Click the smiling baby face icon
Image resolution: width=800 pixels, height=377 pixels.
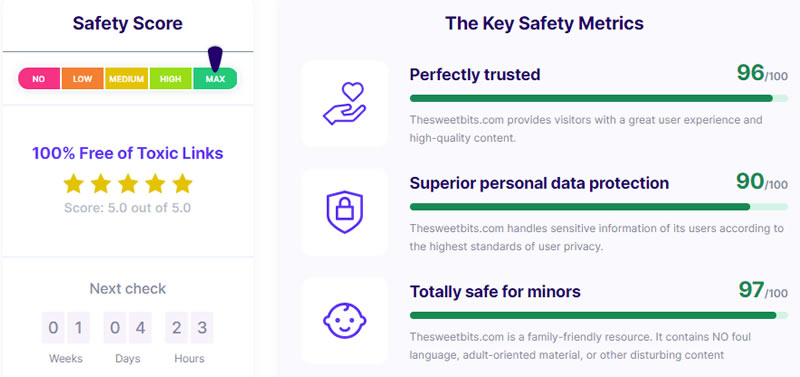point(344,320)
